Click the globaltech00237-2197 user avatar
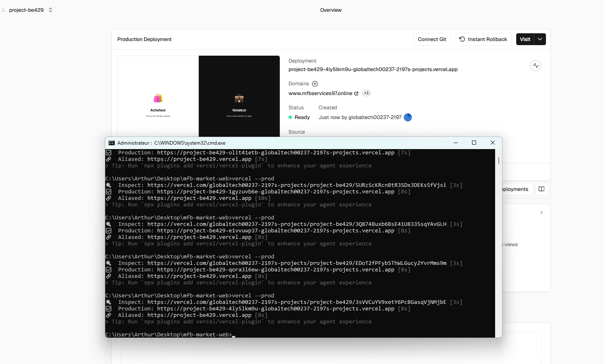Image resolution: width=604 pixels, height=364 pixels. click(408, 117)
